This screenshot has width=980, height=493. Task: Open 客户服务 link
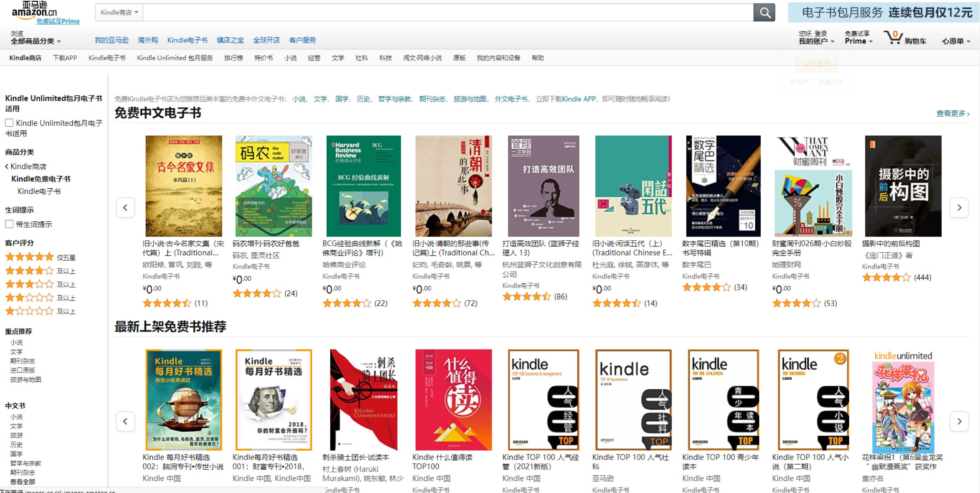(x=303, y=40)
